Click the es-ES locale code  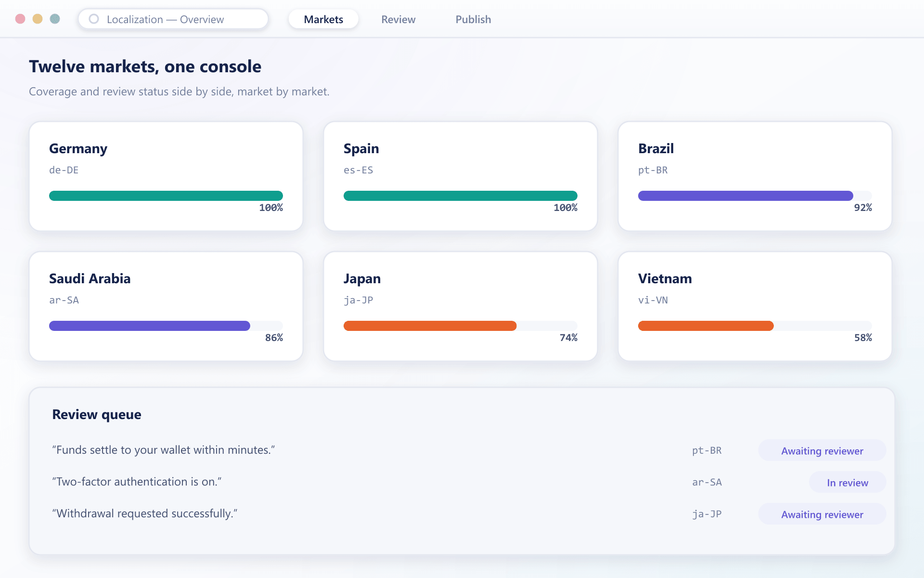(359, 170)
